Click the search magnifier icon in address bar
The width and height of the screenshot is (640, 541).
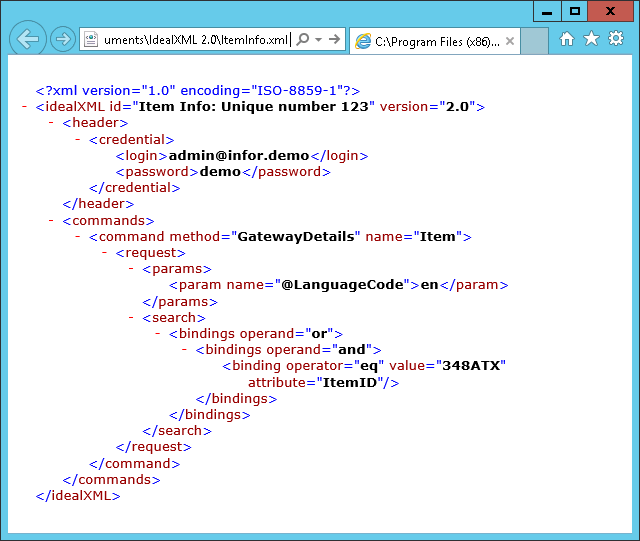[303, 40]
